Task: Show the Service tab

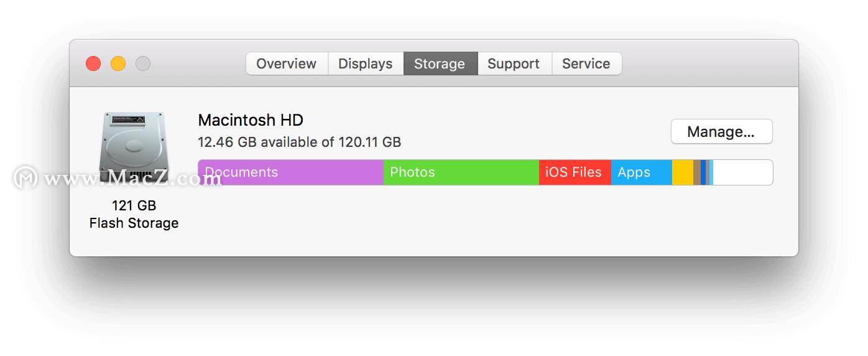Action: pos(586,63)
